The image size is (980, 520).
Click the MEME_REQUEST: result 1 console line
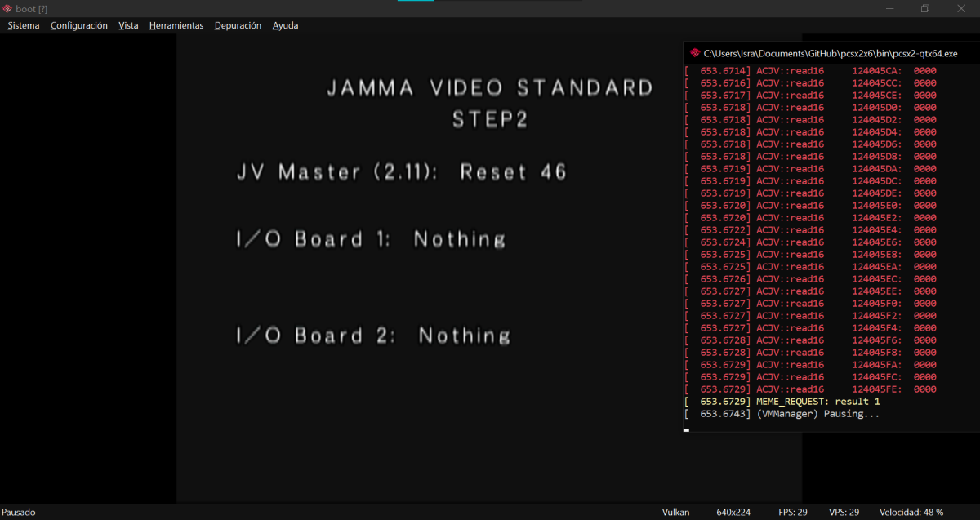pos(782,402)
